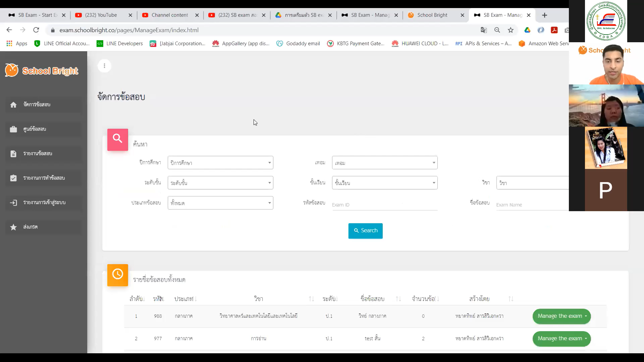
Task: Click the Exam ID input field
Action: coord(385,204)
